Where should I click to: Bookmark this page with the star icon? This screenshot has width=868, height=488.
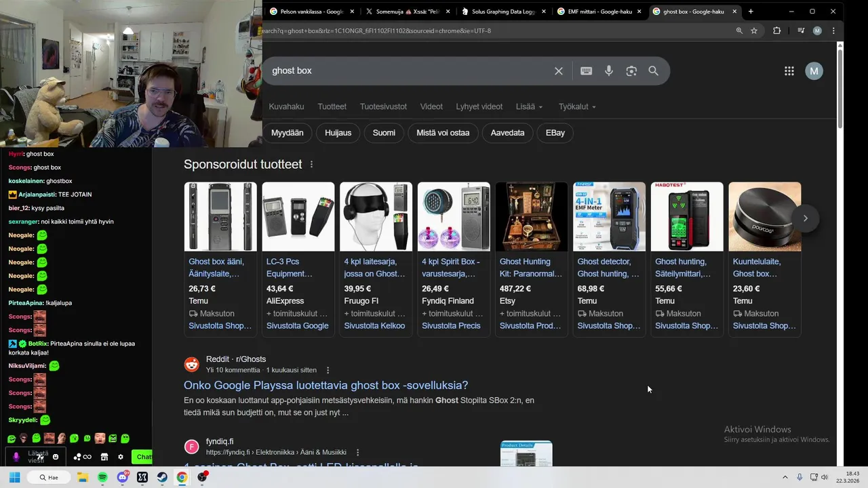pyautogui.click(x=754, y=30)
